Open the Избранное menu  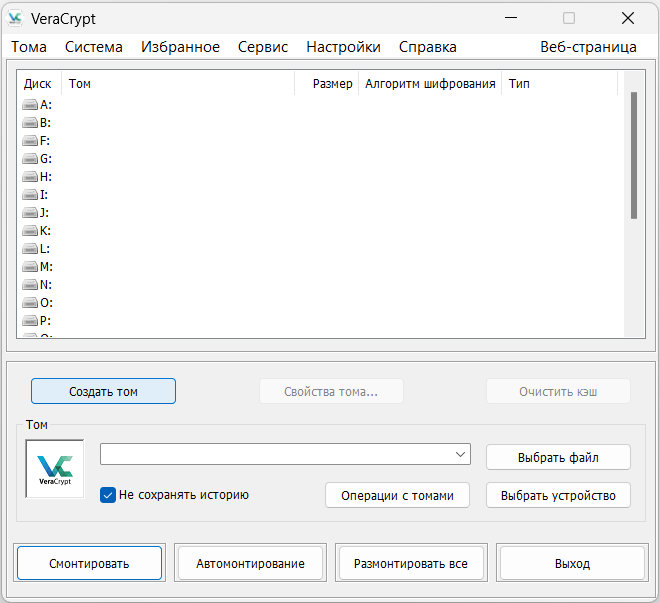(x=180, y=47)
